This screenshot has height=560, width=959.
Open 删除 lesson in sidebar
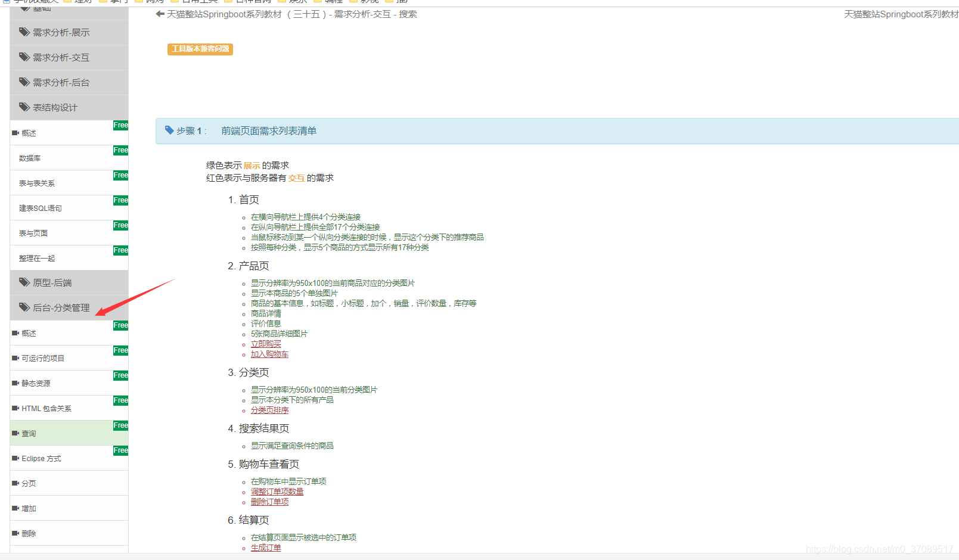click(69, 533)
